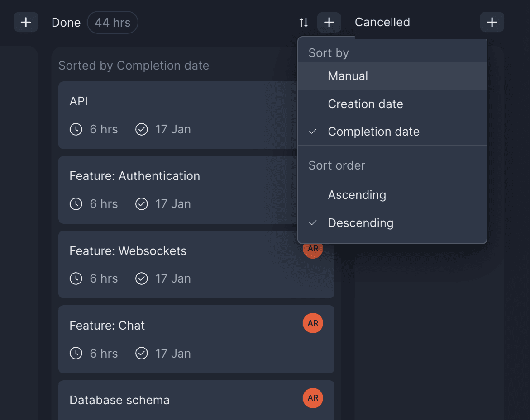Add a task with the plus button in Cancelled column
Viewport: 530px width, 420px height.
pos(492,22)
